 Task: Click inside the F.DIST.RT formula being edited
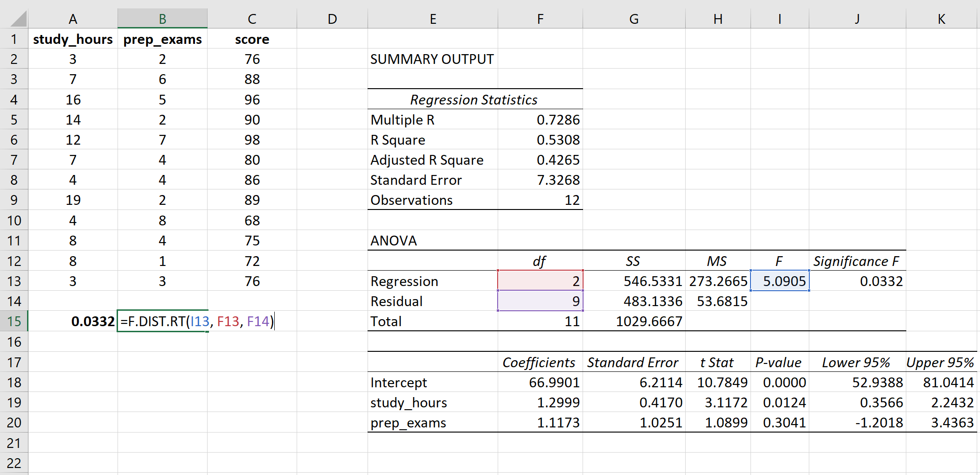(x=196, y=321)
